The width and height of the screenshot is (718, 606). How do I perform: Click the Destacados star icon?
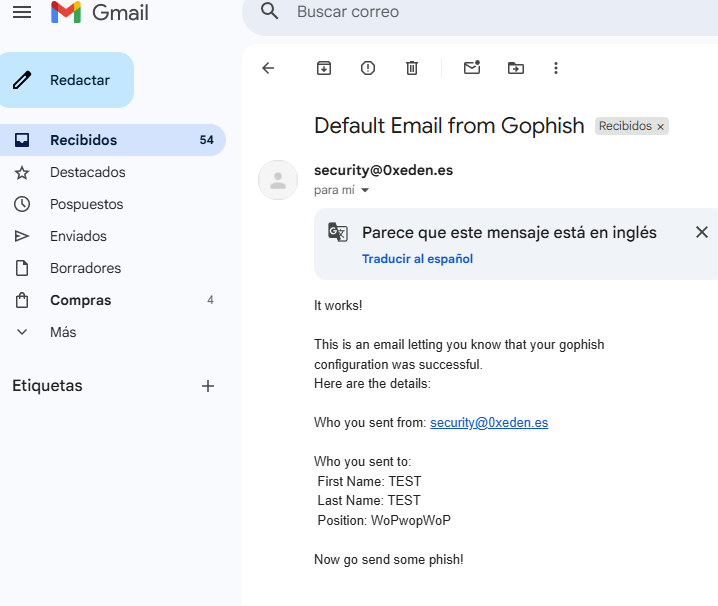[22, 173]
